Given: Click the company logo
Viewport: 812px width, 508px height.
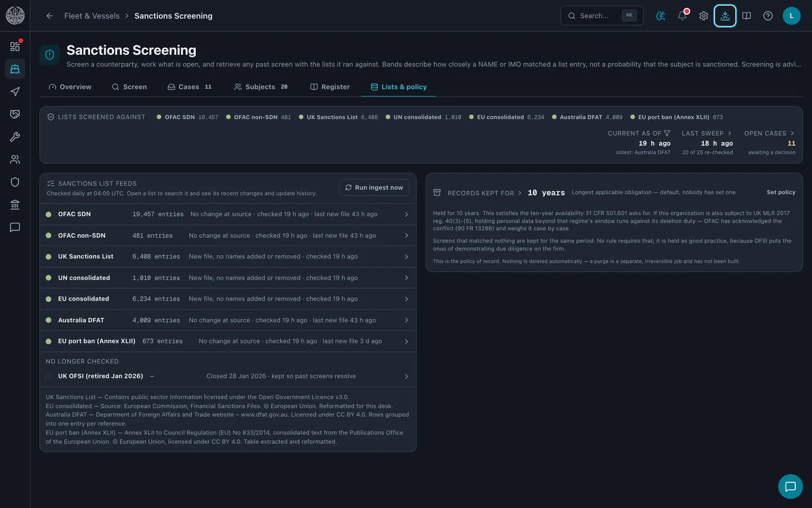Looking at the screenshot, I should (x=15, y=15).
